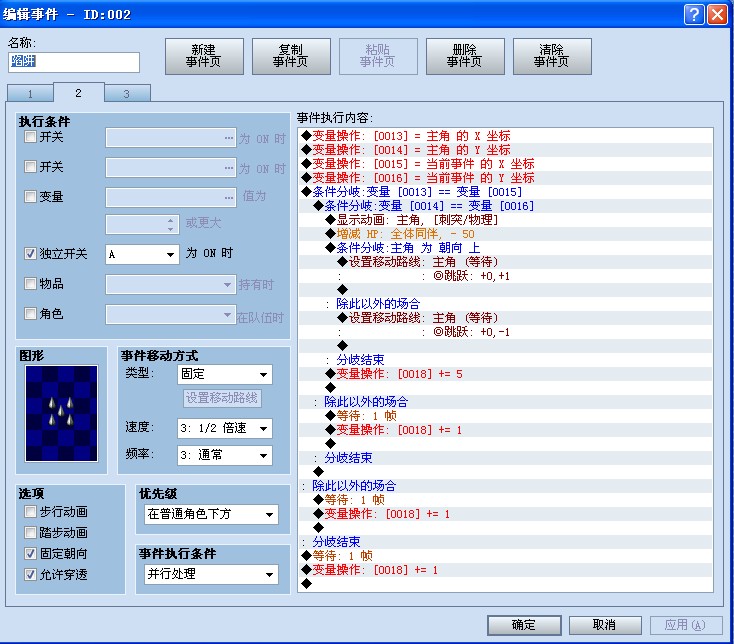This screenshot has height=644, width=734.
Task: Click the 新建事件页 button
Action: pos(204,57)
